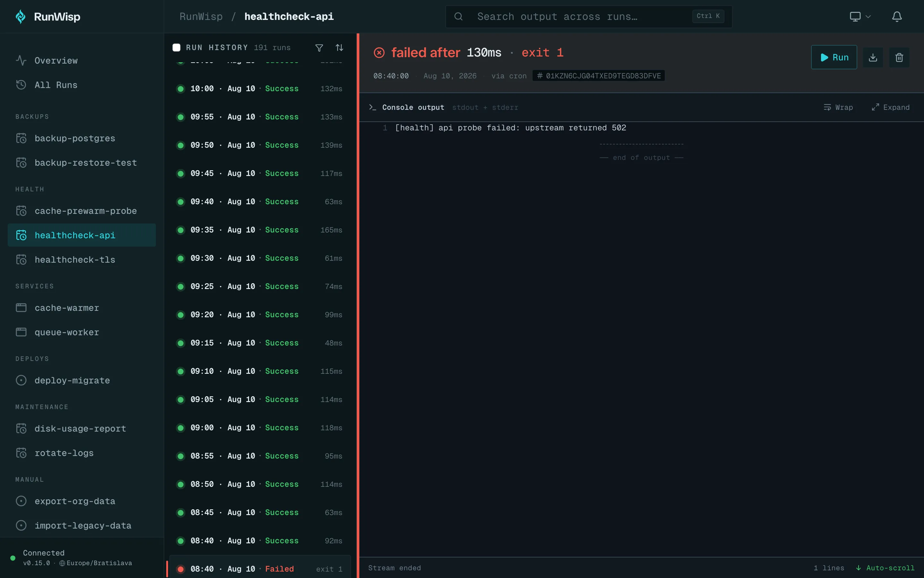Screen dimensions: 924x578
Task: Click the export-org-data manual-run icon
Action: [21, 501]
